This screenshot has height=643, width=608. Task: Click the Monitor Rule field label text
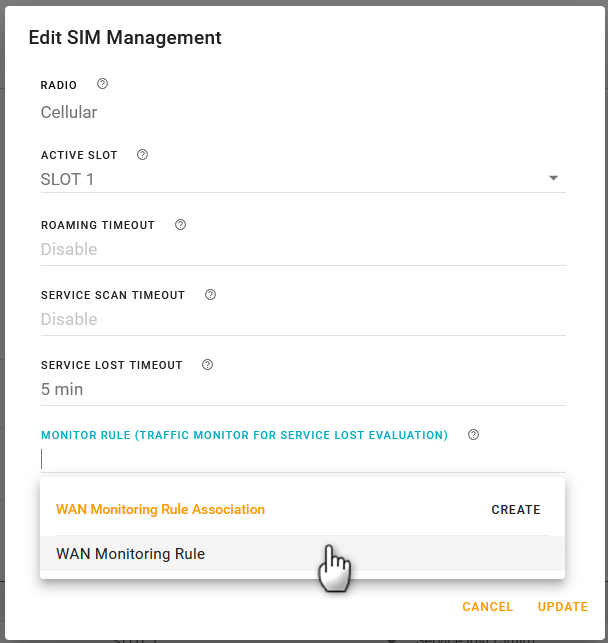(x=244, y=435)
